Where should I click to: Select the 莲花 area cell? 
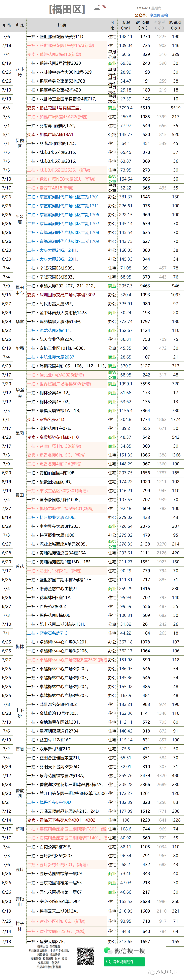[x=19, y=566]
